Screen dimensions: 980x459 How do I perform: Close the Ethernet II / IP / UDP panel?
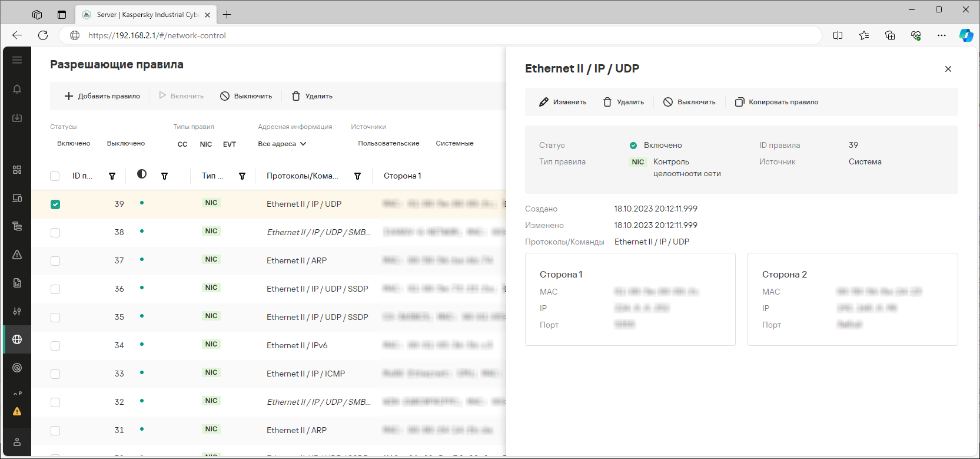(x=948, y=69)
